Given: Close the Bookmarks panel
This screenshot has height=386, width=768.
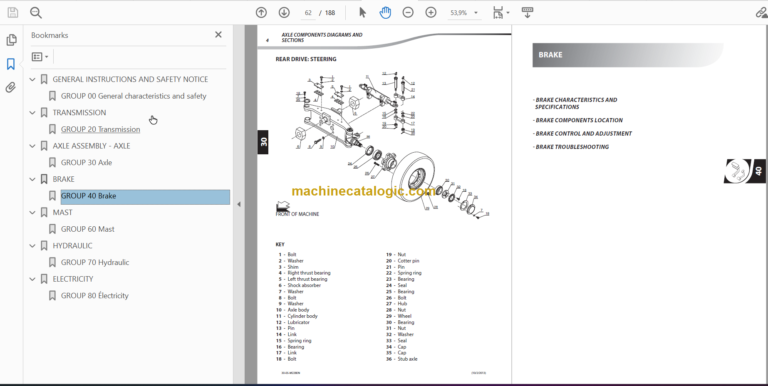Looking at the screenshot, I should click(218, 34).
